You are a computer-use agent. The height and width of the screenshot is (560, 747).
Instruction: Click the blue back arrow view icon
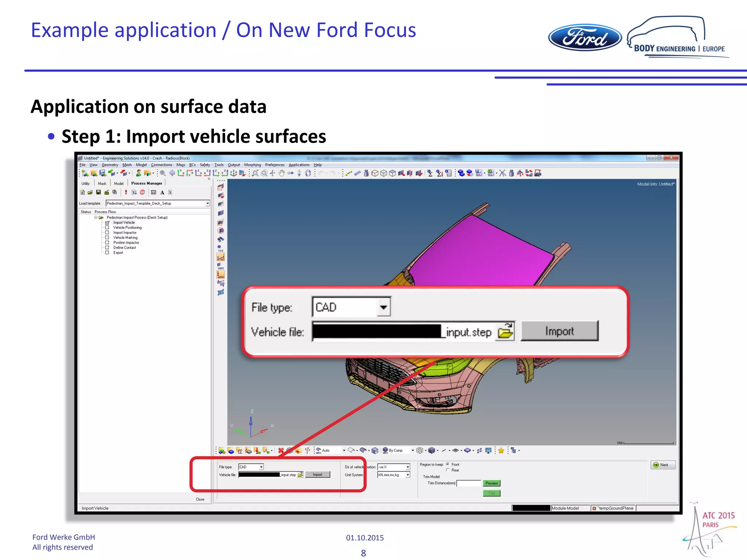[x=172, y=173]
